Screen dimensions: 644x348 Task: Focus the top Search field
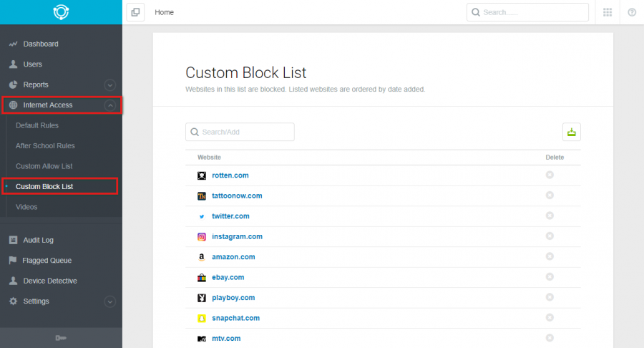click(x=527, y=12)
